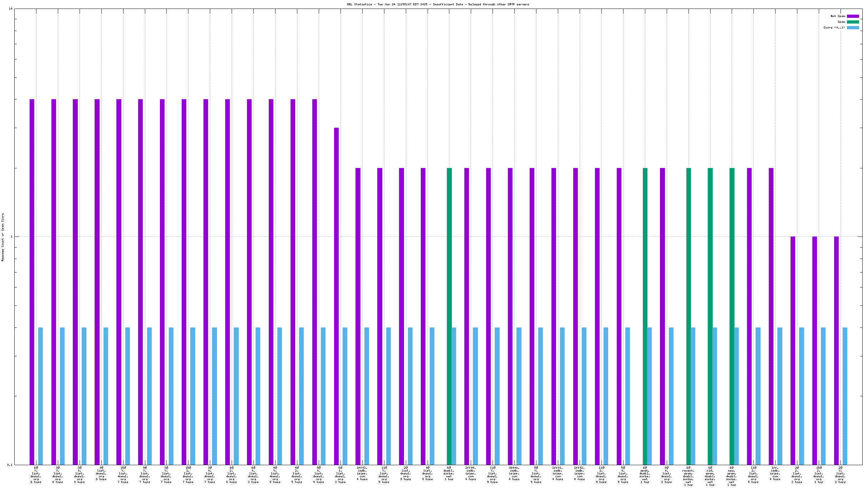
Task: Click the y-axis tick label 1
Action: [11, 237]
